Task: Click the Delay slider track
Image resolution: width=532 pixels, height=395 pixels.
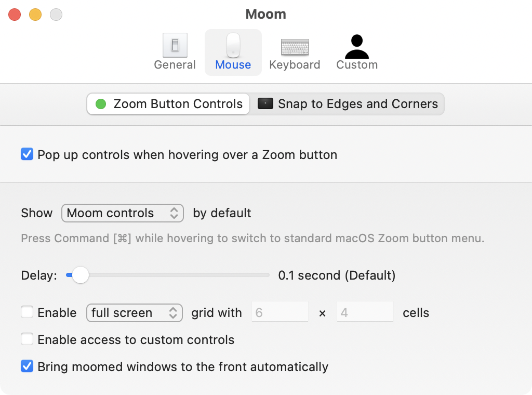Action: [177, 275]
